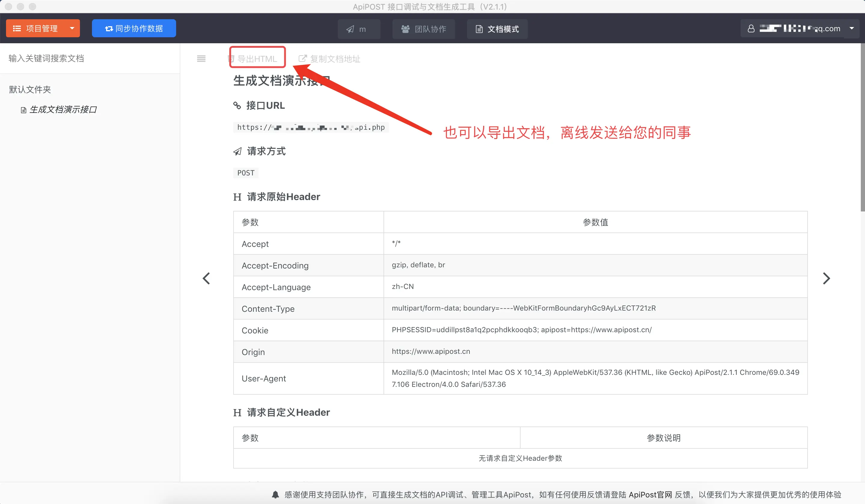Click 复制文档地址 button
The image size is (865, 504).
(329, 59)
